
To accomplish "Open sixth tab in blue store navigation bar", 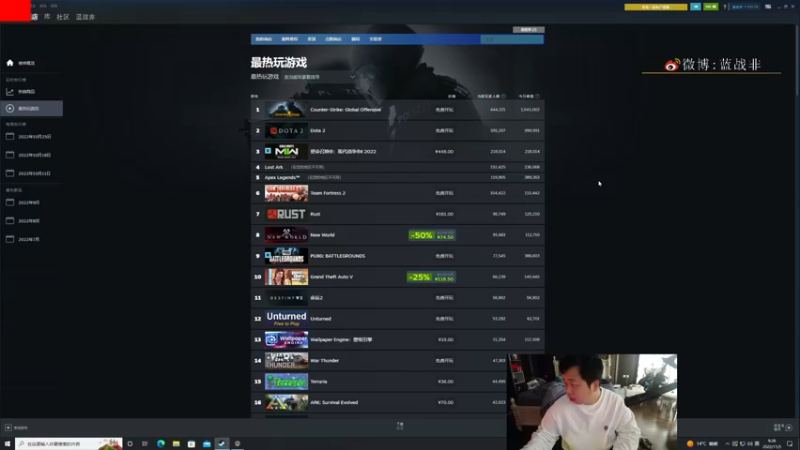I will click(376, 39).
